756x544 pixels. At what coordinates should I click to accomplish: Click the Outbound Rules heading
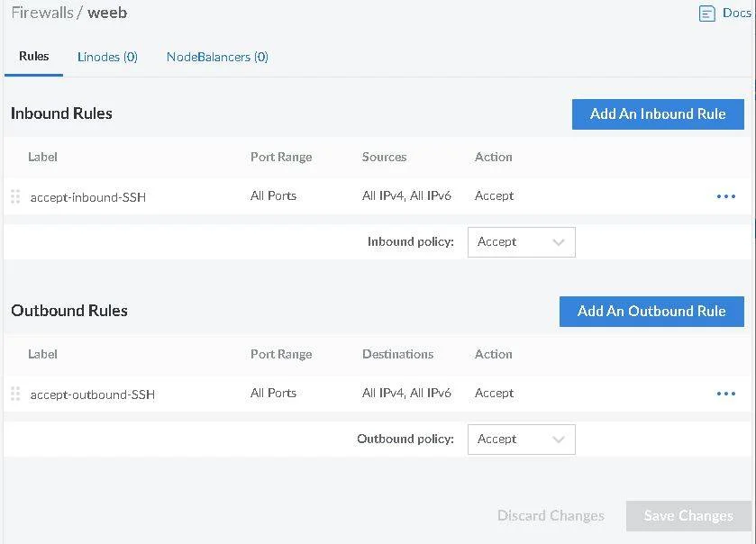pyautogui.click(x=69, y=311)
